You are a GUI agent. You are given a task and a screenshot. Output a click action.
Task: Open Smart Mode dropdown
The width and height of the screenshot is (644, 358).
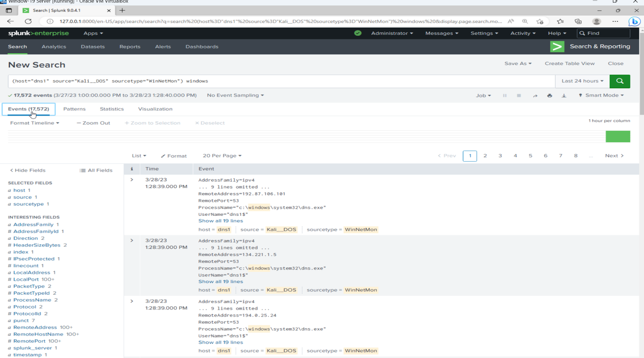(x=601, y=95)
